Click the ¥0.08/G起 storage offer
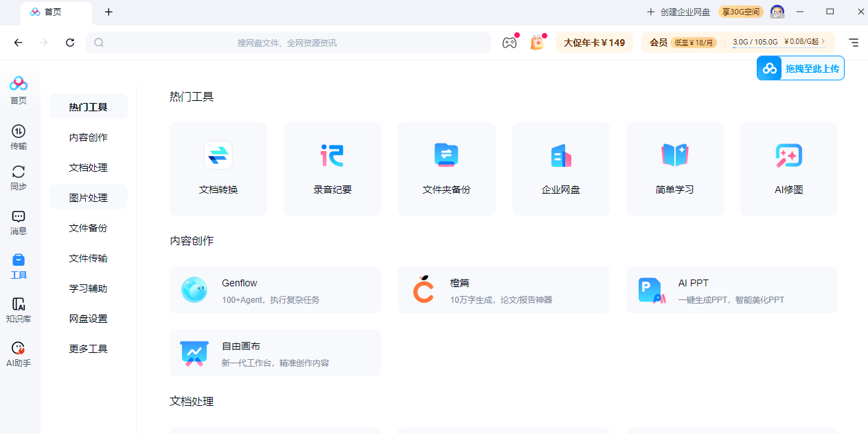Viewport: 868px width, 434px height. pyautogui.click(x=805, y=42)
